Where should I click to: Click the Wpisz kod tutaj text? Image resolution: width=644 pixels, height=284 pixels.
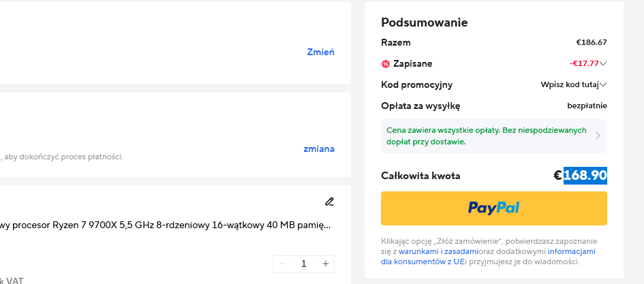pos(570,85)
